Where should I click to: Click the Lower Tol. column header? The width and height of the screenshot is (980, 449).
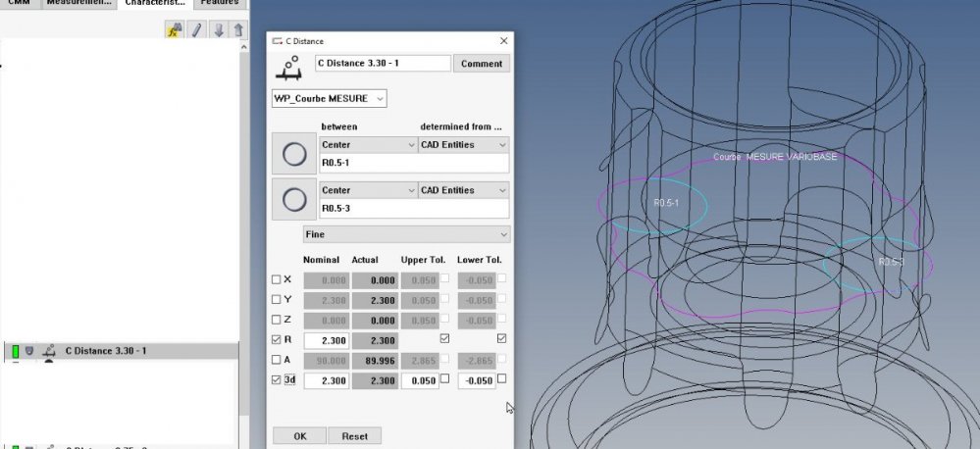pos(480,260)
